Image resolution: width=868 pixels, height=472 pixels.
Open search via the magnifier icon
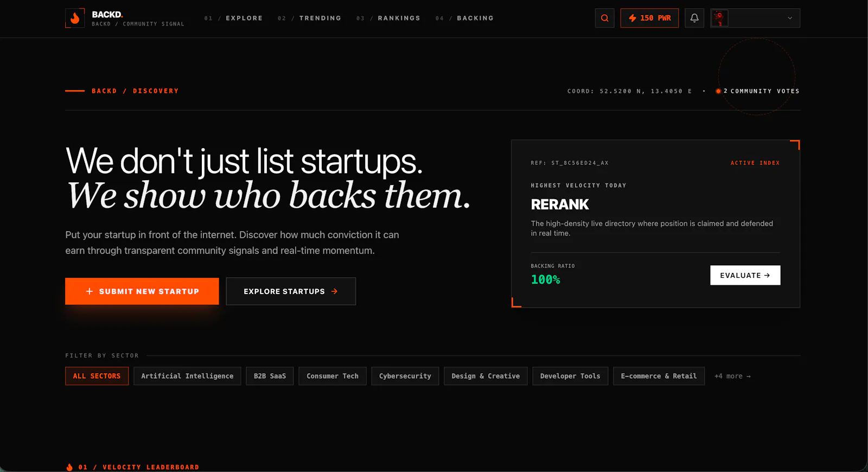604,18
